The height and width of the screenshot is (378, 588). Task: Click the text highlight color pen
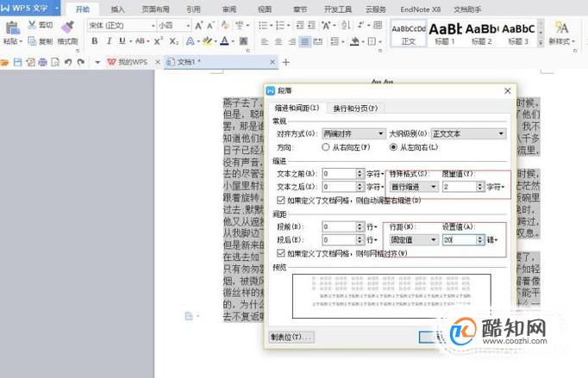[x=207, y=40]
